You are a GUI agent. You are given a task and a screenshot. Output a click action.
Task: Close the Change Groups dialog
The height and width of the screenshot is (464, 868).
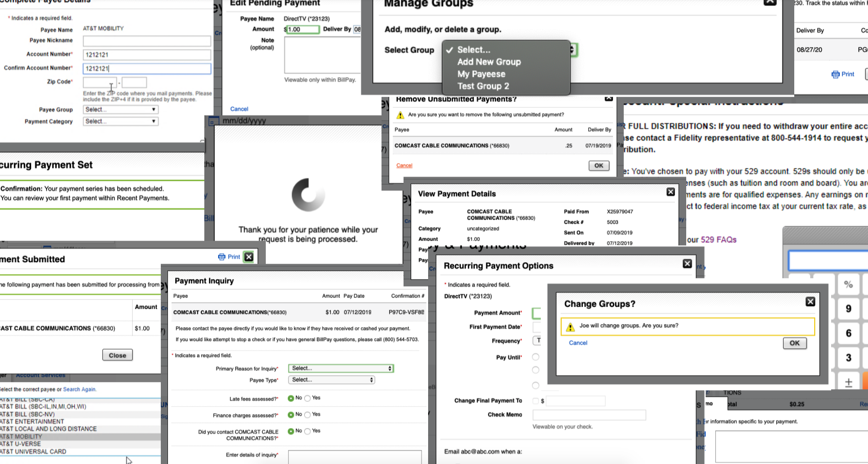point(810,302)
